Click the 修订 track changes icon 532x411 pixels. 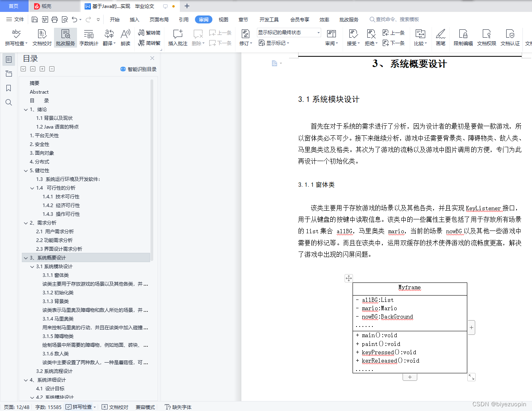point(245,37)
